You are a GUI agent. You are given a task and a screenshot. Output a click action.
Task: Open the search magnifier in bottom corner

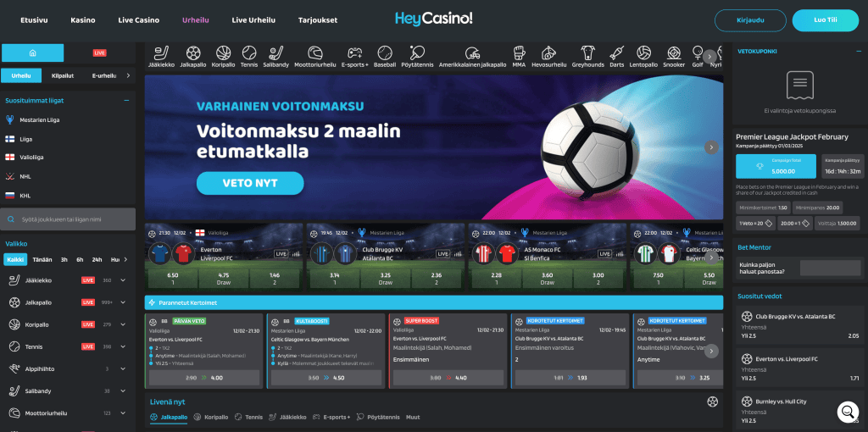click(848, 412)
